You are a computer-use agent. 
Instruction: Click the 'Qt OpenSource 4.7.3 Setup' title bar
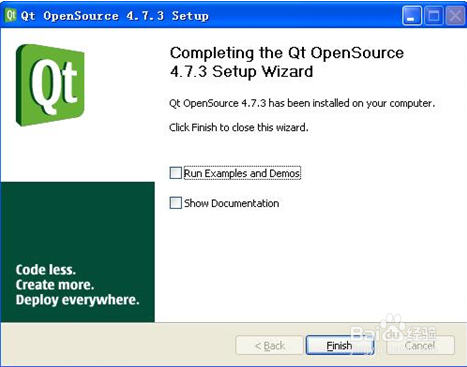pos(115,16)
